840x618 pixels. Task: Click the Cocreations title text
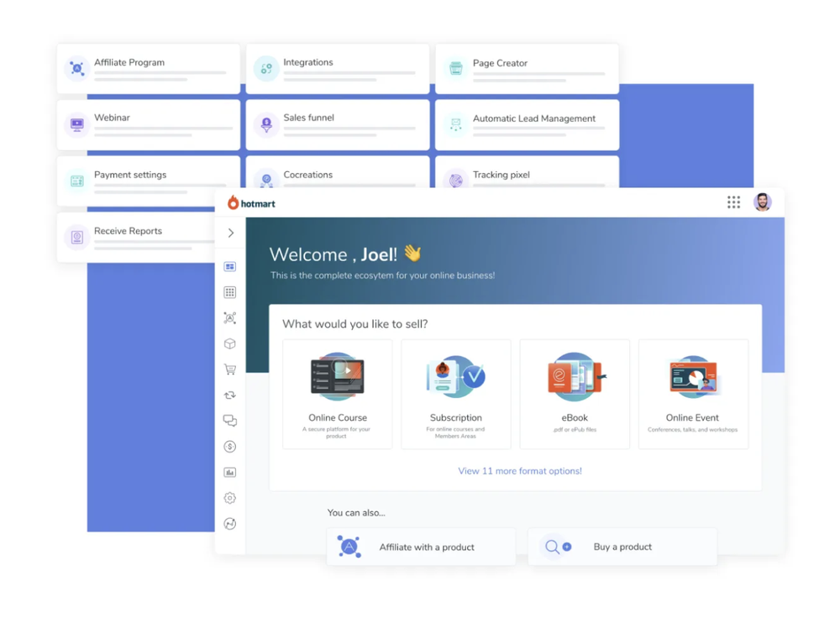click(x=308, y=175)
